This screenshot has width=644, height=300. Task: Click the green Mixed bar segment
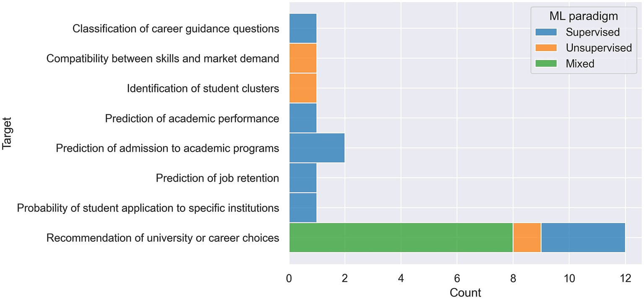click(x=401, y=238)
